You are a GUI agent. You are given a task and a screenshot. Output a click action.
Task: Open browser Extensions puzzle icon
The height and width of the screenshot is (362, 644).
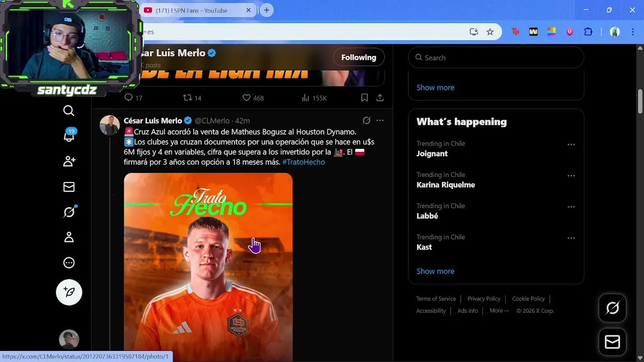(x=588, y=32)
